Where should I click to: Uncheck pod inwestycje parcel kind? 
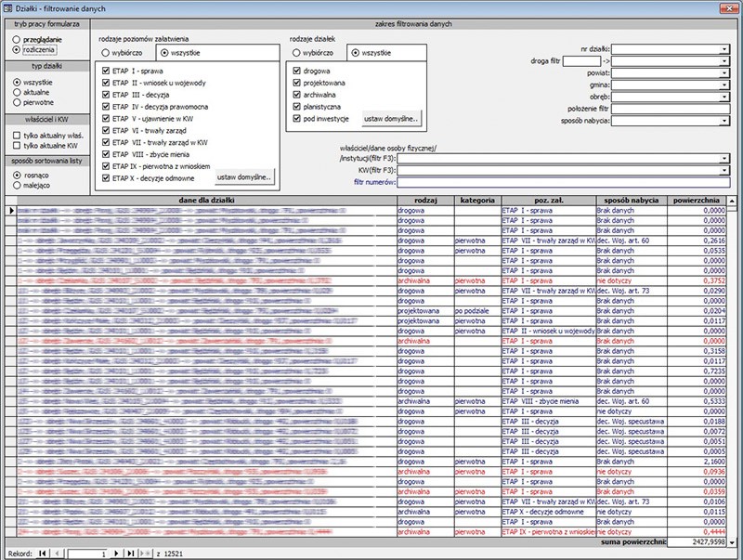point(296,119)
